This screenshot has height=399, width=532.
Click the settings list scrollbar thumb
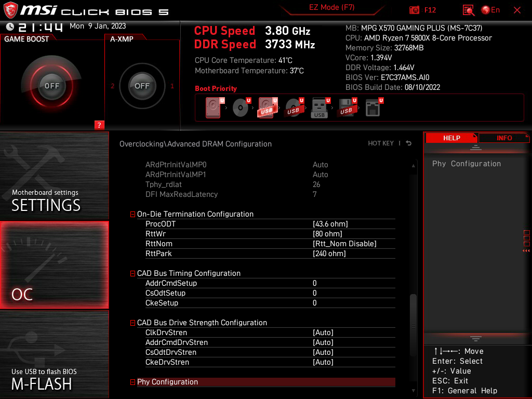tap(413, 325)
